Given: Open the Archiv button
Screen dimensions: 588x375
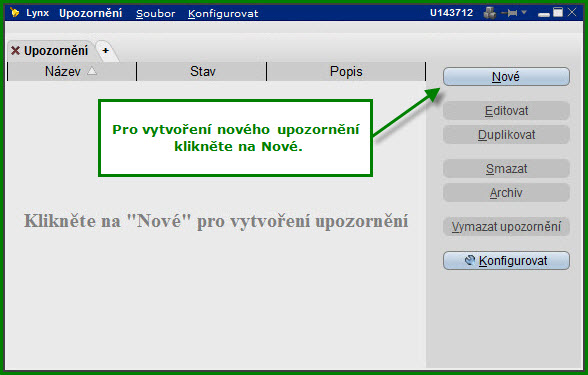Looking at the screenshot, I should (506, 193).
